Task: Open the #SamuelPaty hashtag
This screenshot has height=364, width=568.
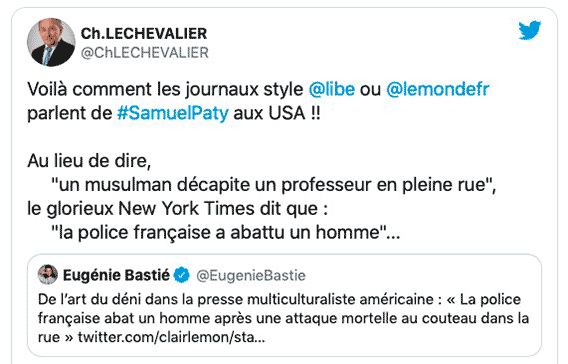Action: [x=173, y=113]
